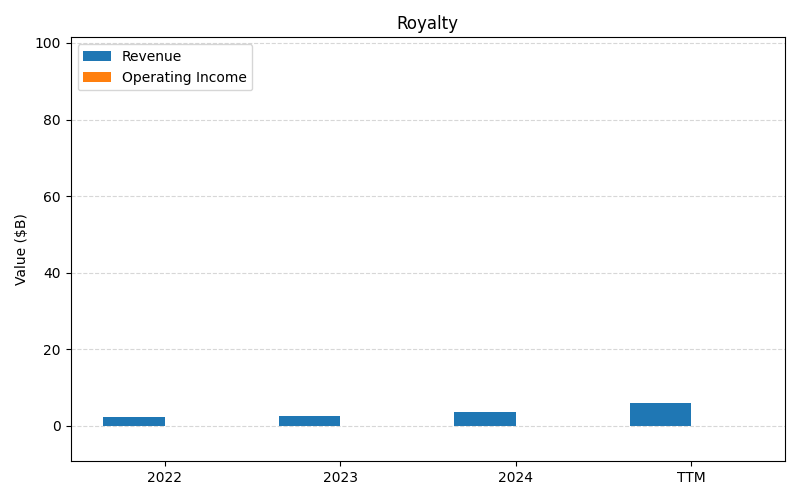Click the y-axis tick label "60"

click(x=52, y=197)
